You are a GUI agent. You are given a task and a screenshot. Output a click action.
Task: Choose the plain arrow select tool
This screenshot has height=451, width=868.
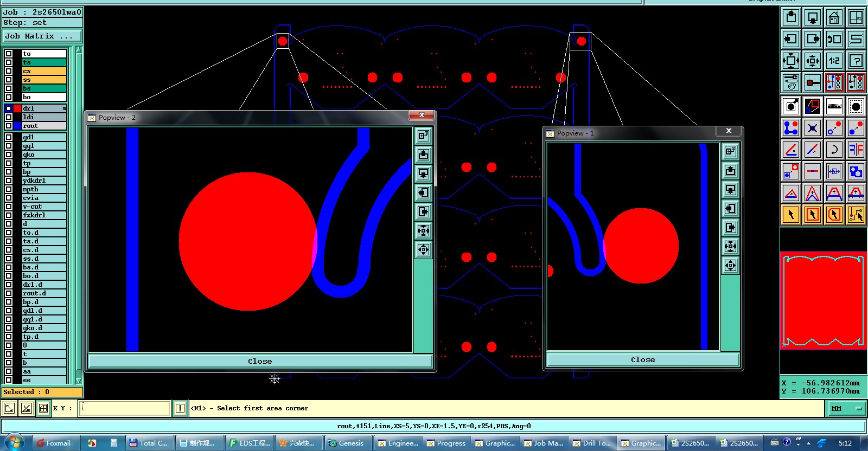pyautogui.click(x=791, y=215)
